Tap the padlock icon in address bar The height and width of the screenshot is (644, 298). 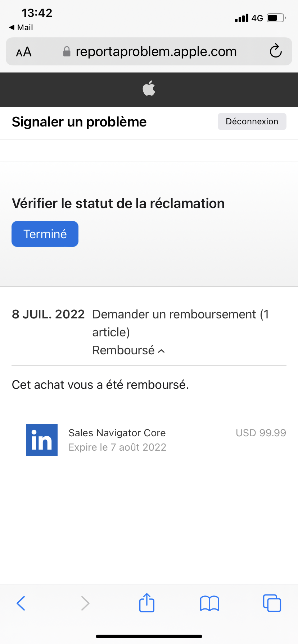tap(67, 52)
